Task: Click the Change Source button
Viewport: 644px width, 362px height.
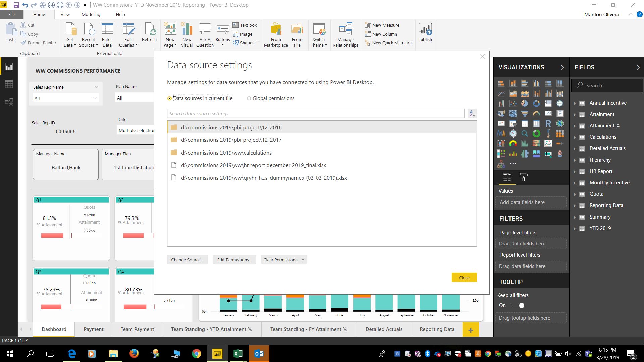Action: click(187, 260)
